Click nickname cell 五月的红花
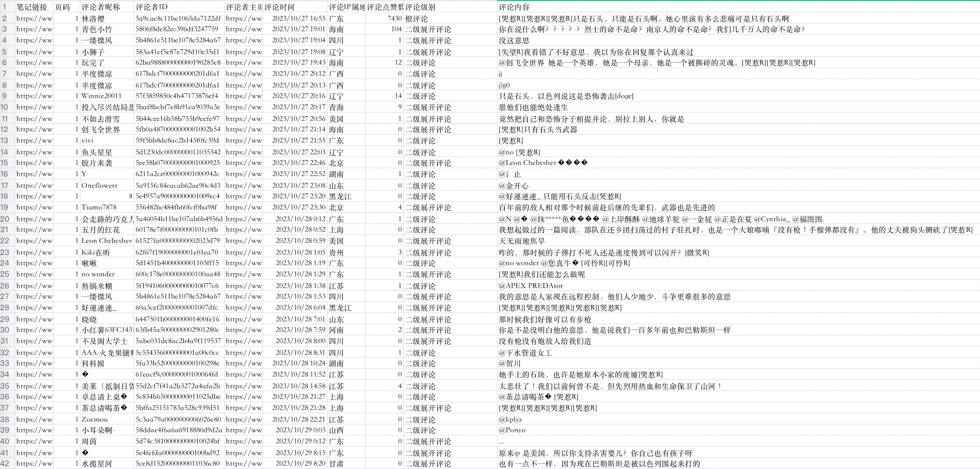980x469 pixels. click(107, 230)
